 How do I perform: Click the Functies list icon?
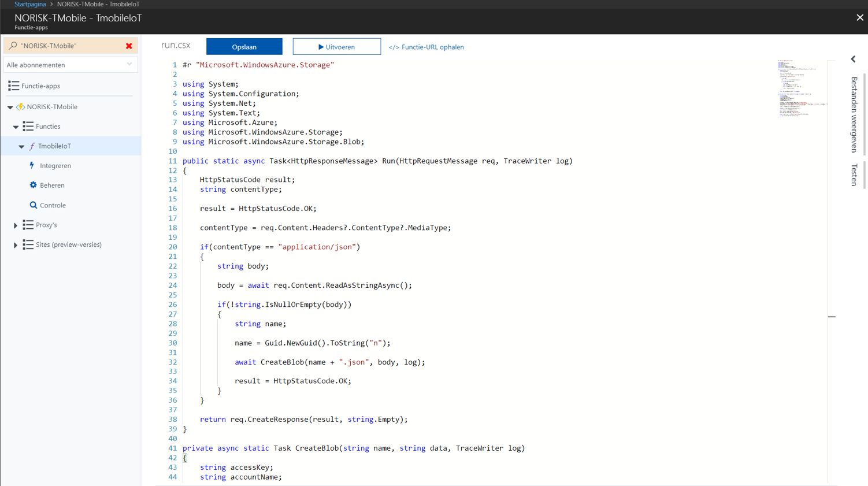(x=28, y=126)
